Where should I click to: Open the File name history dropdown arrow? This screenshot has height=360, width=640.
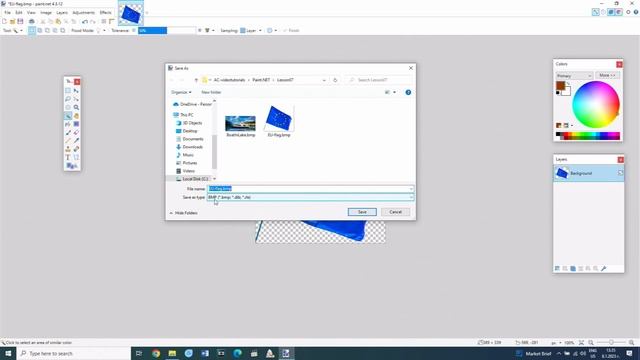coord(411,189)
